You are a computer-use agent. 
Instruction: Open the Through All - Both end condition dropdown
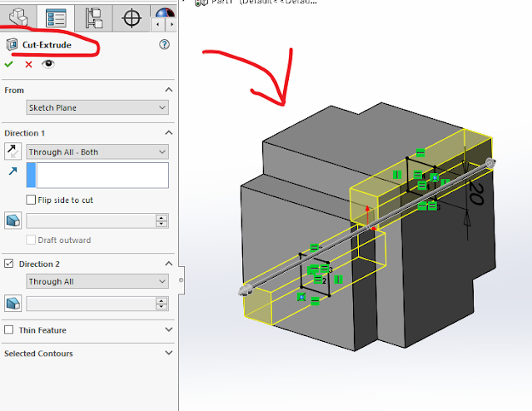pyautogui.click(x=97, y=152)
